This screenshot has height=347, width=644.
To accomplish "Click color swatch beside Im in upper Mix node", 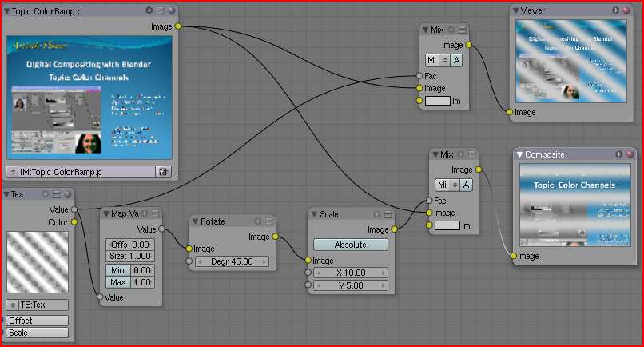I will [438, 101].
